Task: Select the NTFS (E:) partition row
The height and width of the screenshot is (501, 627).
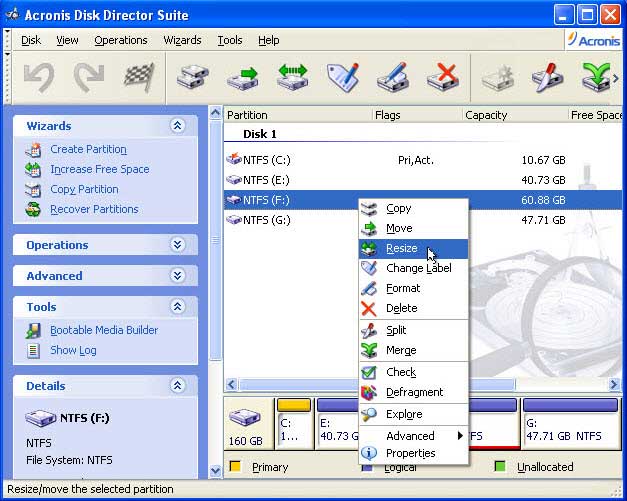Action: (x=423, y=180)
